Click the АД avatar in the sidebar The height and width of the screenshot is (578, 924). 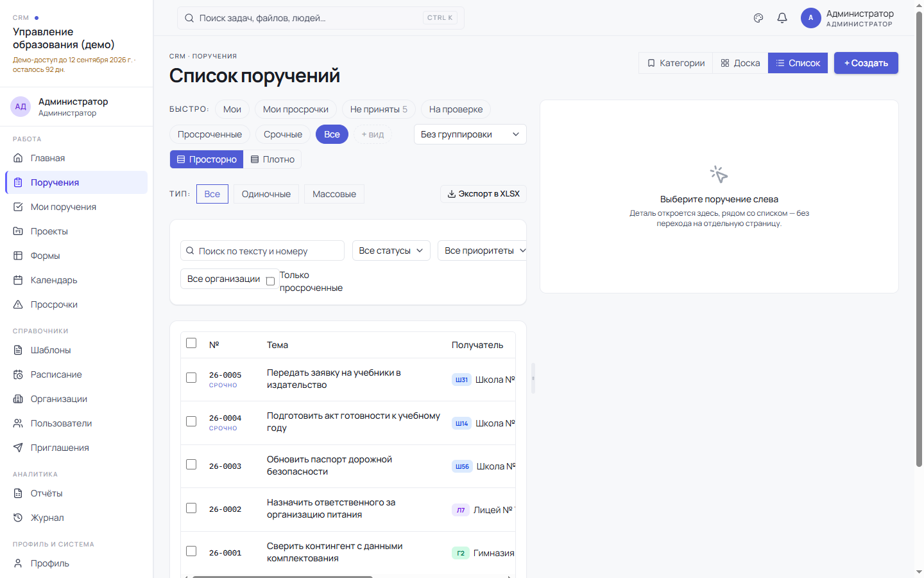point(21,107)
